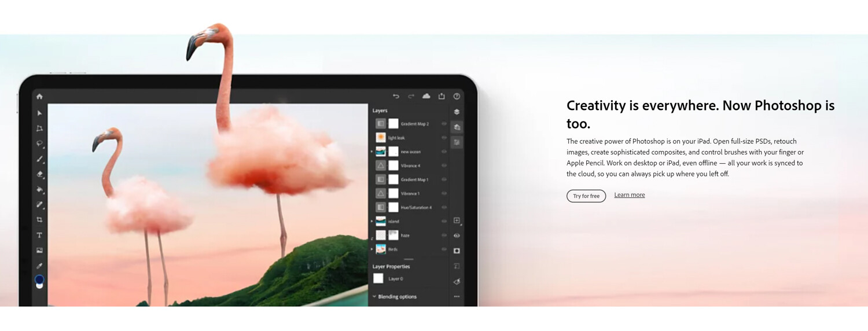This screenshot has height=331, width=868.
Task: Select the Move tool arrow
Action: (39, 113)
